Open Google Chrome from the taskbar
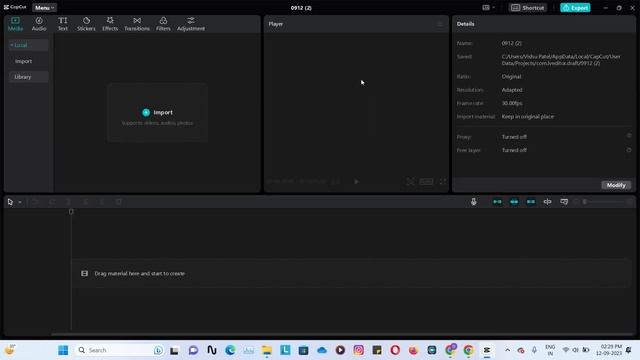This screenshot has height=360, width=640. point(468,350)
